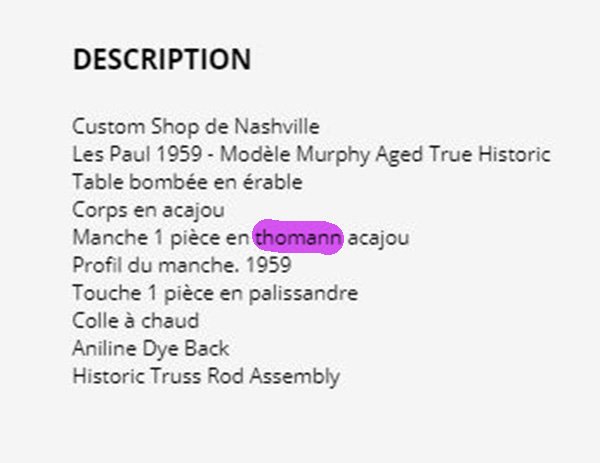Screen dimensions: 600x463
Task: Click the word palissandre
Action: pos(311,294)
